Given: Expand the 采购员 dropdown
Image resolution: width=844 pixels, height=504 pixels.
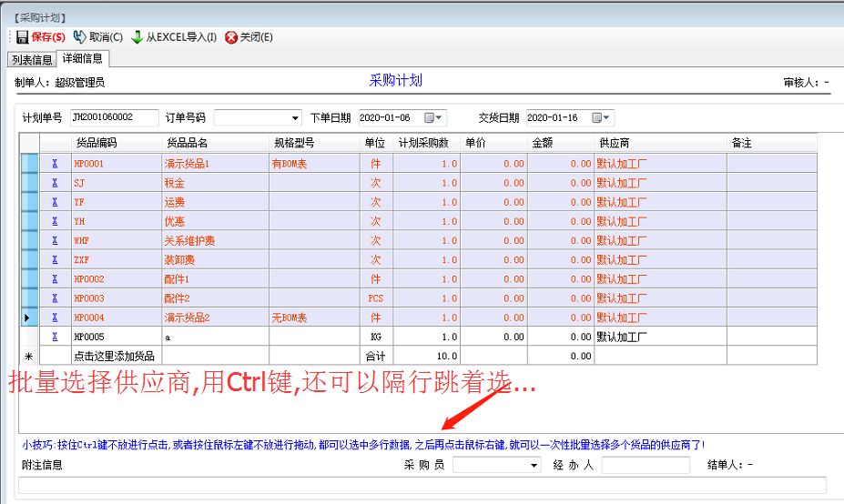Looking at the screenshot, I should [x=534, y=466].
